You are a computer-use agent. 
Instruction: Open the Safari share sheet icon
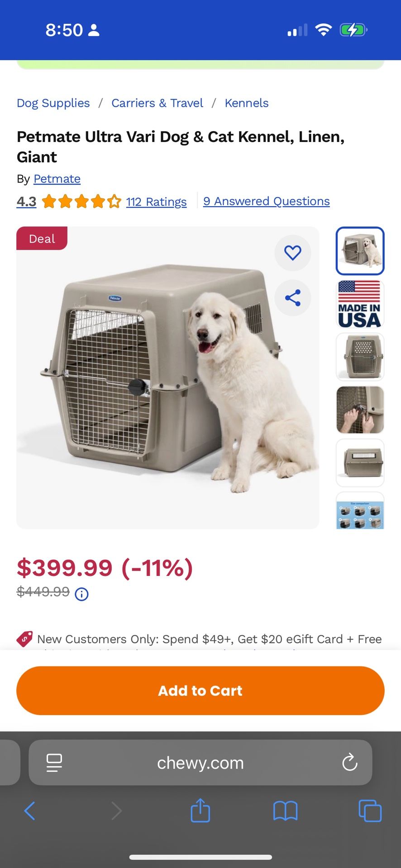pos(200,810)
